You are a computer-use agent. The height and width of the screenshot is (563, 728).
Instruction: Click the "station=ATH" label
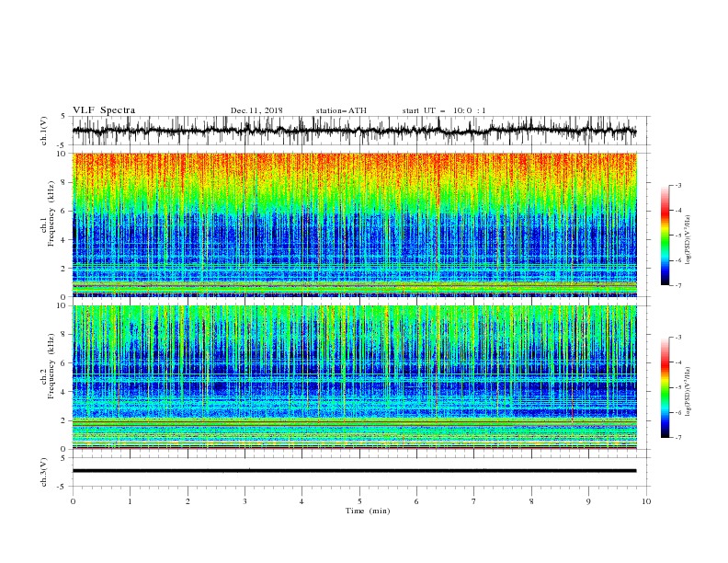[341, 110]
